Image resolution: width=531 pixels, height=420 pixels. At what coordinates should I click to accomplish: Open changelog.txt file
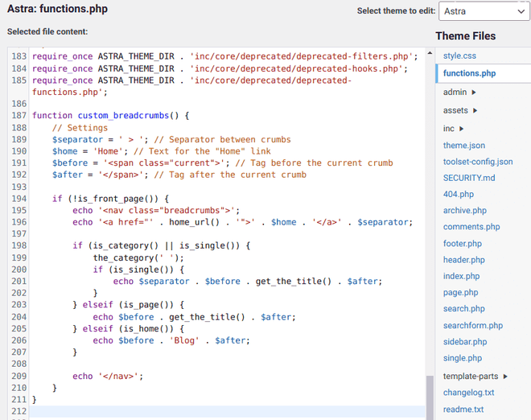pos(469,393)
